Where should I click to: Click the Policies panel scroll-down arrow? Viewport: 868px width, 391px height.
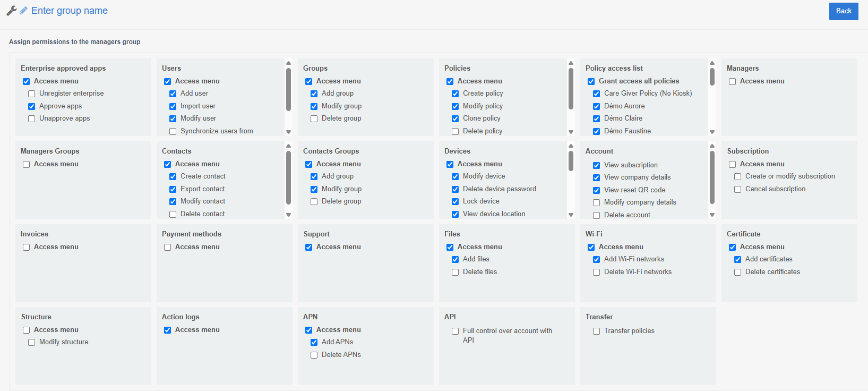click(x=571, y=132)
